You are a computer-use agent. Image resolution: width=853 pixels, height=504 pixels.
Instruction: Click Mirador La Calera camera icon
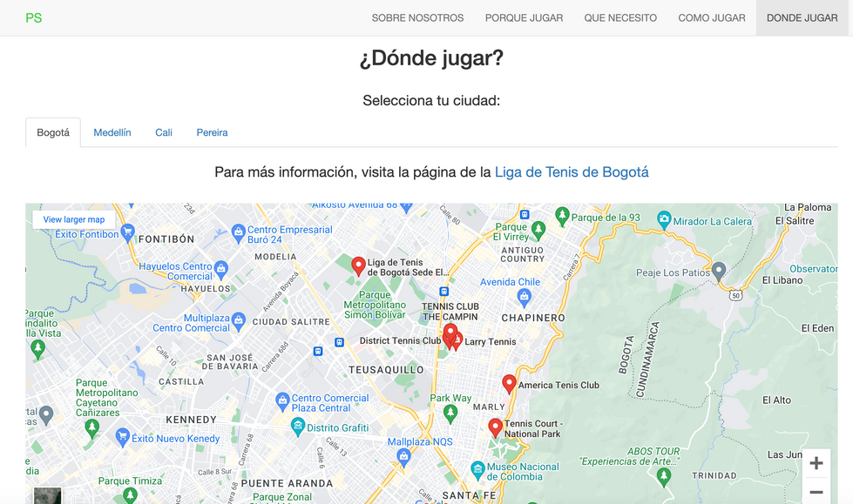(664, 219)
